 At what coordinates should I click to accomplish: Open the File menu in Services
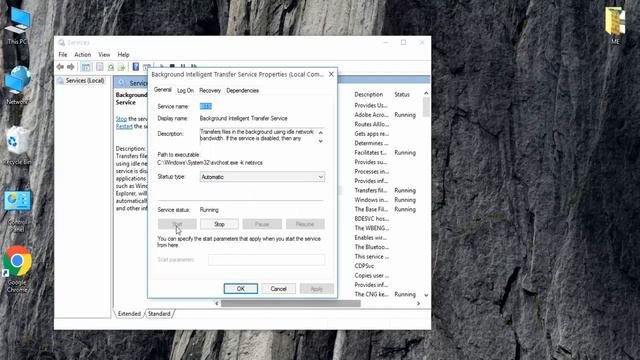click(x=62, y=54)
